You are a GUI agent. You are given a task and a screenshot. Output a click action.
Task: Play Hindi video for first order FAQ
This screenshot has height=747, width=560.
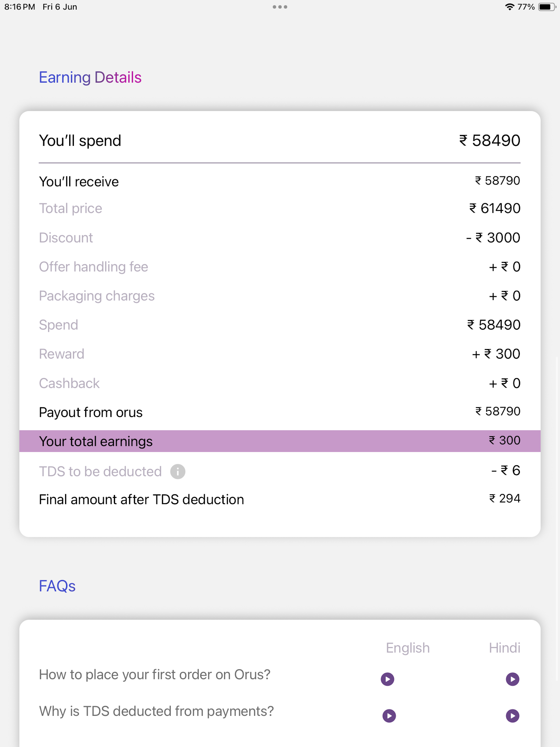point(513,679)
